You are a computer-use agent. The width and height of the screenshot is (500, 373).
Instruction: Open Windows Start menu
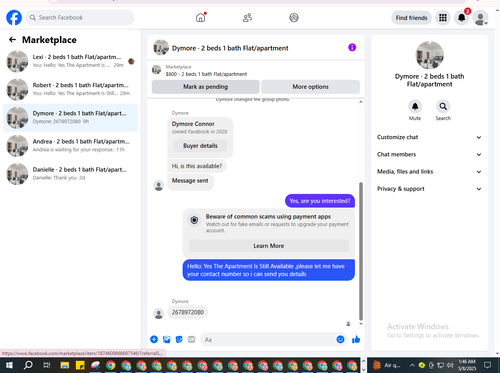9,365
